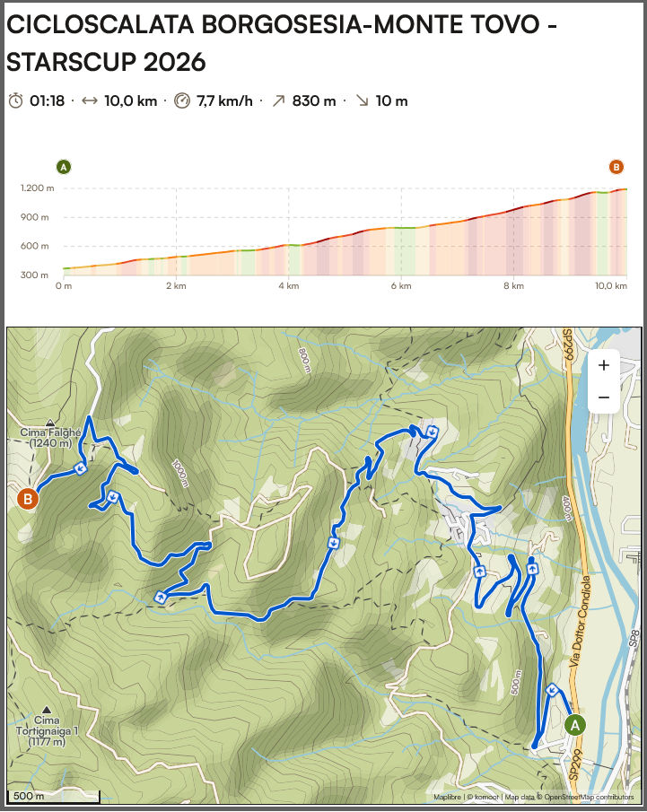Click the green start marker A on map
The width and height of the screenshot is (647, 812).
coord(576,724)
